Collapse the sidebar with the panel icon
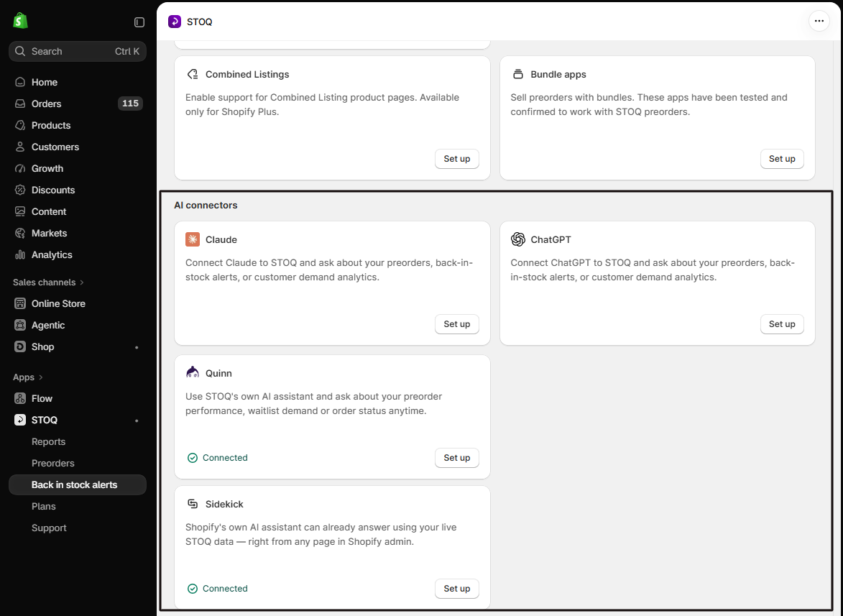The height and width of the screenshot is (616, 843). click(x=139, y=22)
